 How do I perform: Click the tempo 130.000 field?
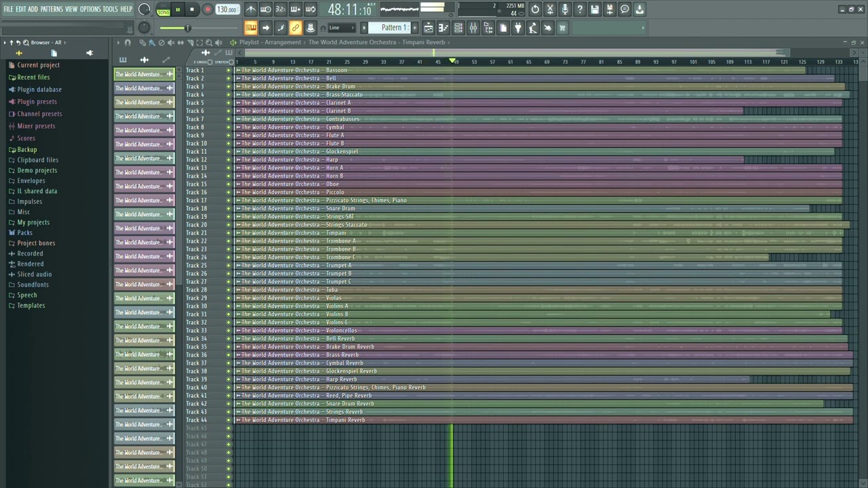click(x=227, y=9)
